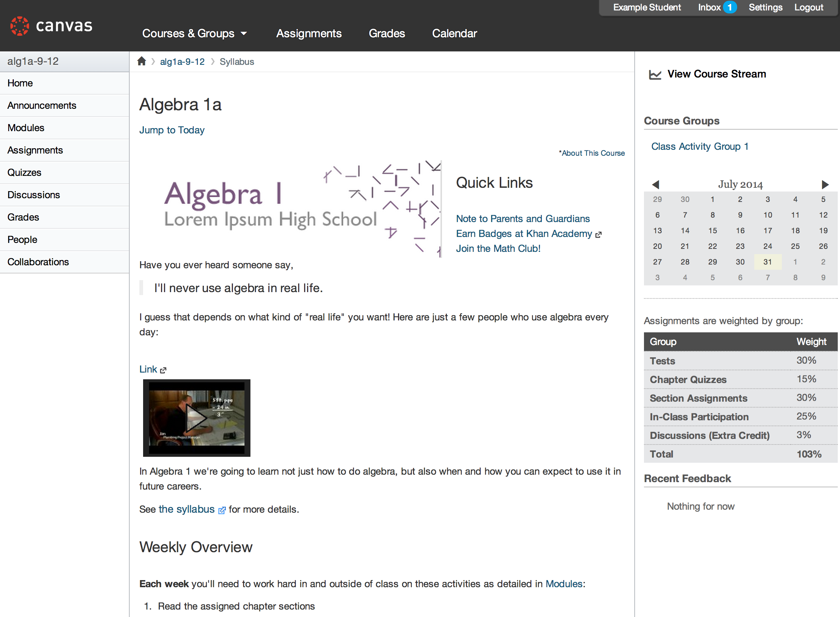Click the July 2014 calendar title
The height and width of the screenshot is (617, 840).
click(740, 184)
